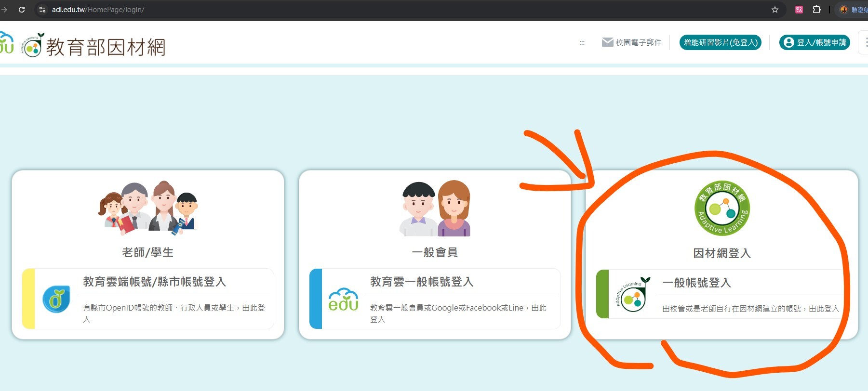Open the browser extensions puzzle icon
868x391 pixels.
tap(816, 9)
